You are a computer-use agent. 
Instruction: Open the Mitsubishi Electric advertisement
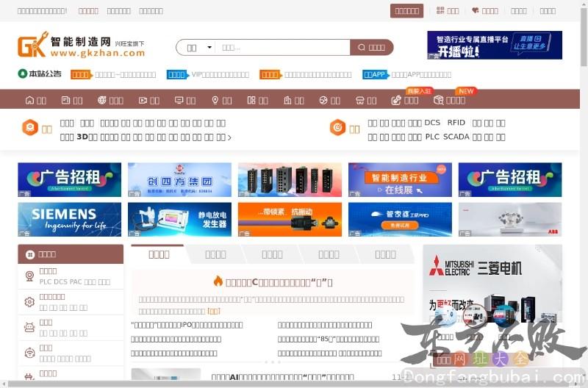(492, 284)
